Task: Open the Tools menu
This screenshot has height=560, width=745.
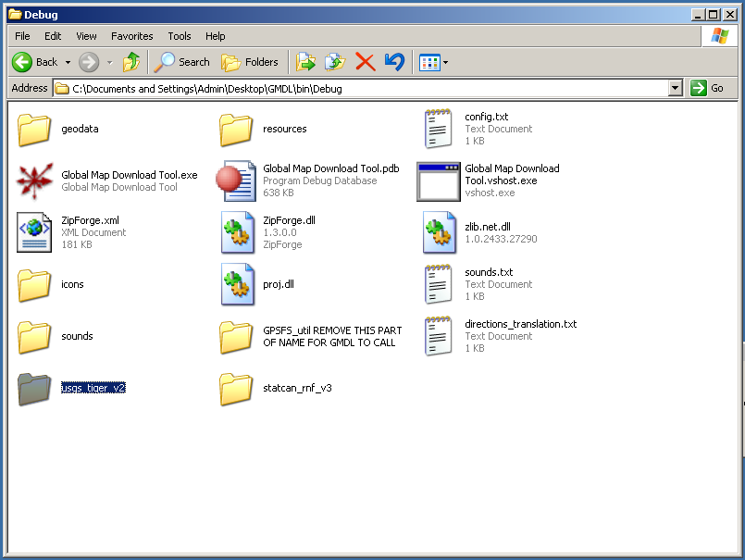Action: 180,36
